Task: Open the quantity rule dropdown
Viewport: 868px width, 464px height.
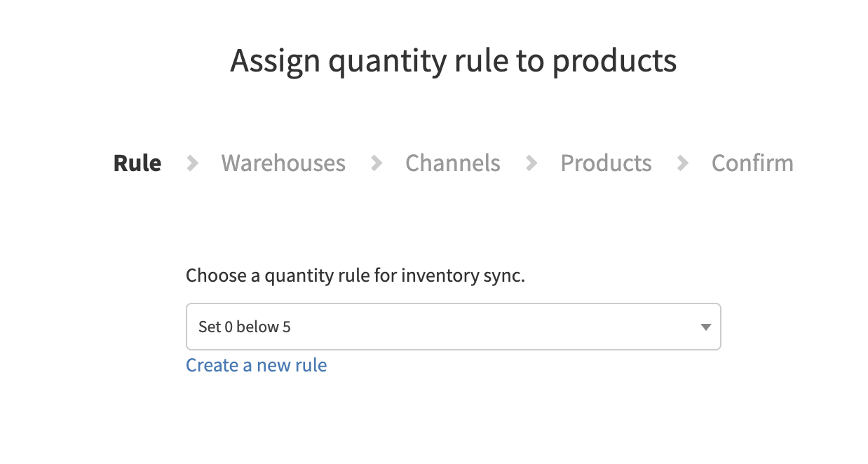Action: click(x=453, y=327)
